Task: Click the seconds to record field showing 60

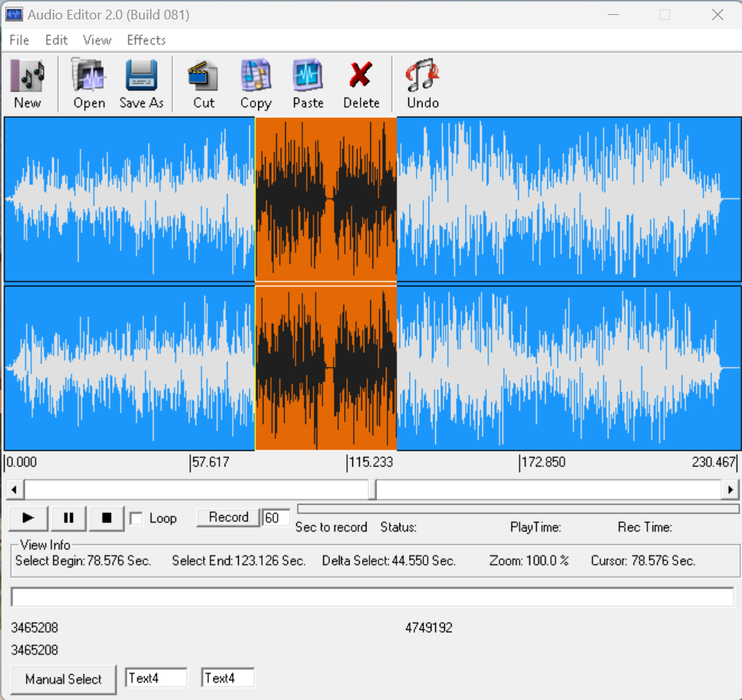Action: [276, 518]
